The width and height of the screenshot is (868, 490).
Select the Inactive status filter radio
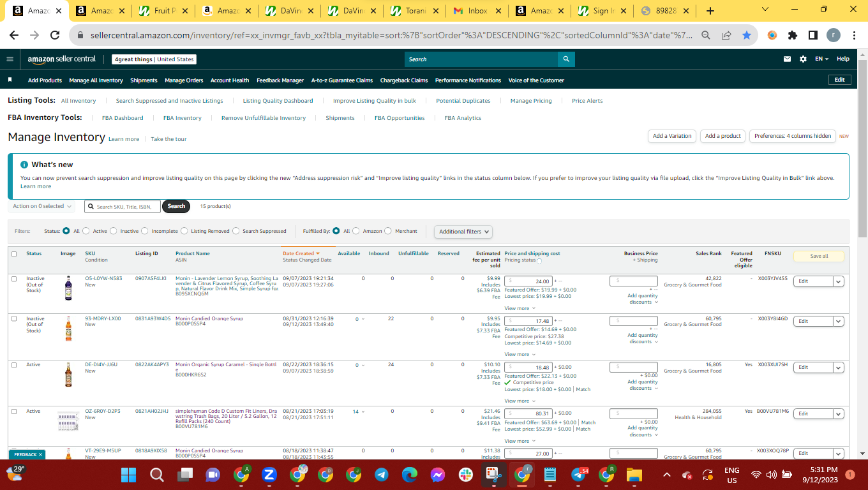[x=114, y=231]
